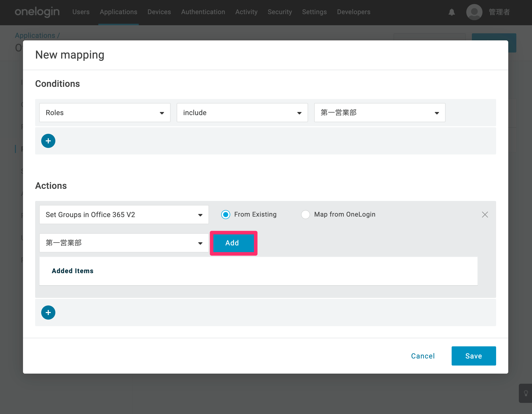Click the 管理者 account name

pyautogui.click(x=499, y=12)
